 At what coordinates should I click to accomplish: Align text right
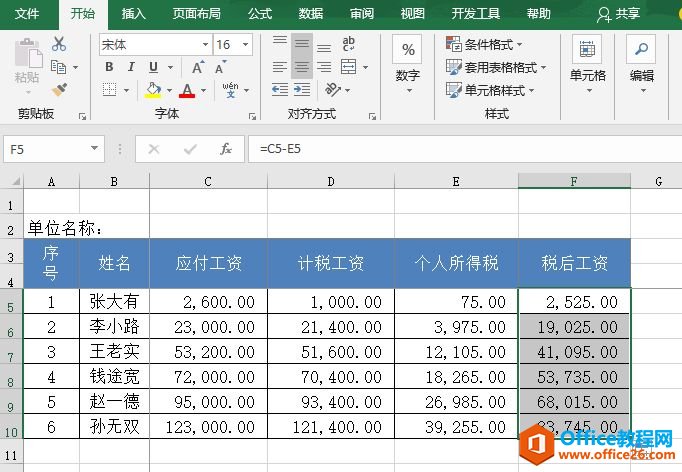tap(324, 67)
